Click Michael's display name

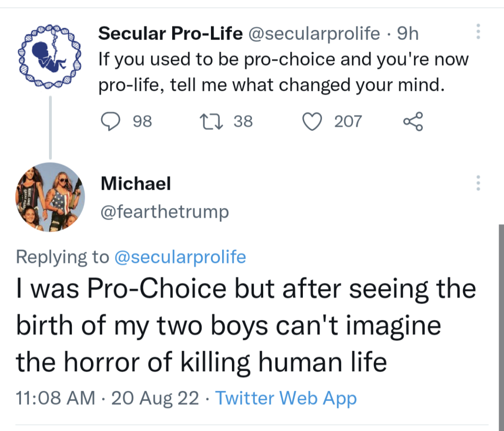coord(136,183)
